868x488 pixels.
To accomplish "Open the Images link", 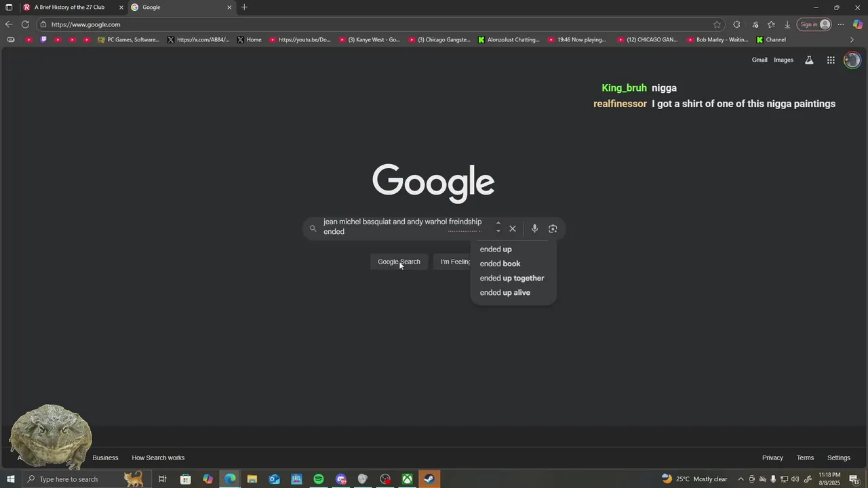I will coord(783,60).
